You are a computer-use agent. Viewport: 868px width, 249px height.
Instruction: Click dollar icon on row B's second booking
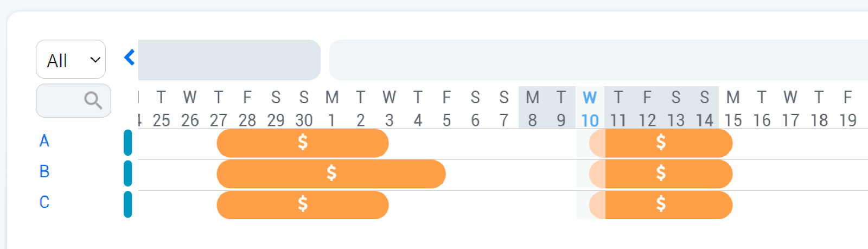click(661, 173)
